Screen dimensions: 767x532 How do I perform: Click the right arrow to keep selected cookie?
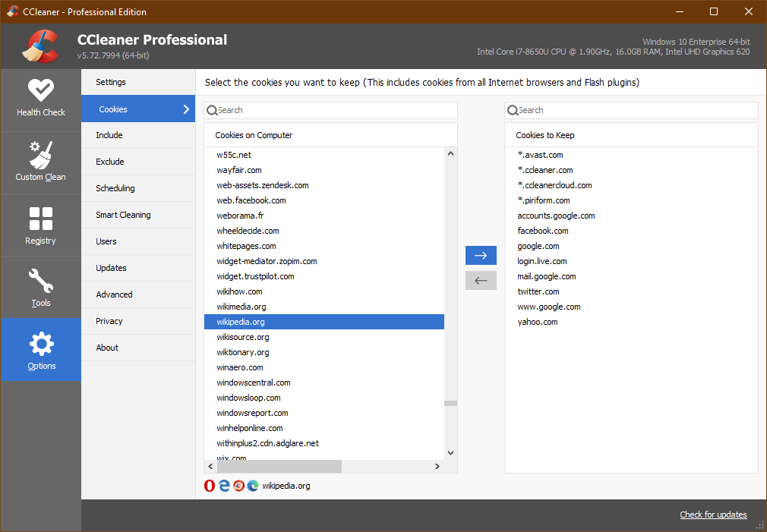pyautogui.click(x=481, y=256)
